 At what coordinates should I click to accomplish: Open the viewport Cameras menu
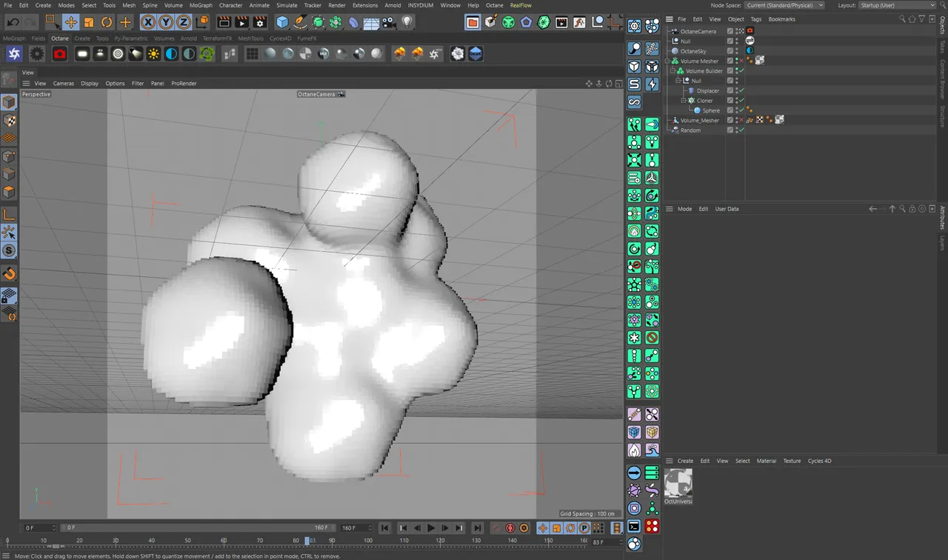pyautogui.click(x=64, y=84)
